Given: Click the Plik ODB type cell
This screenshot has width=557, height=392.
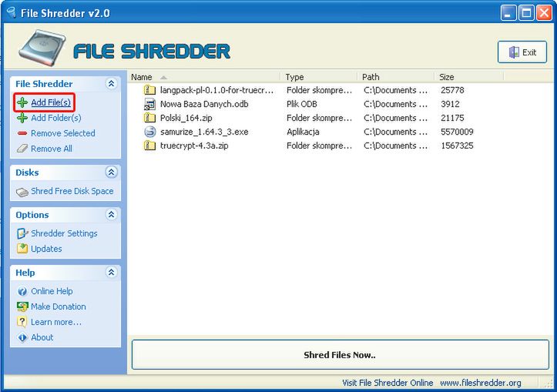Looking at the screenshot, I should coord(301,104).
